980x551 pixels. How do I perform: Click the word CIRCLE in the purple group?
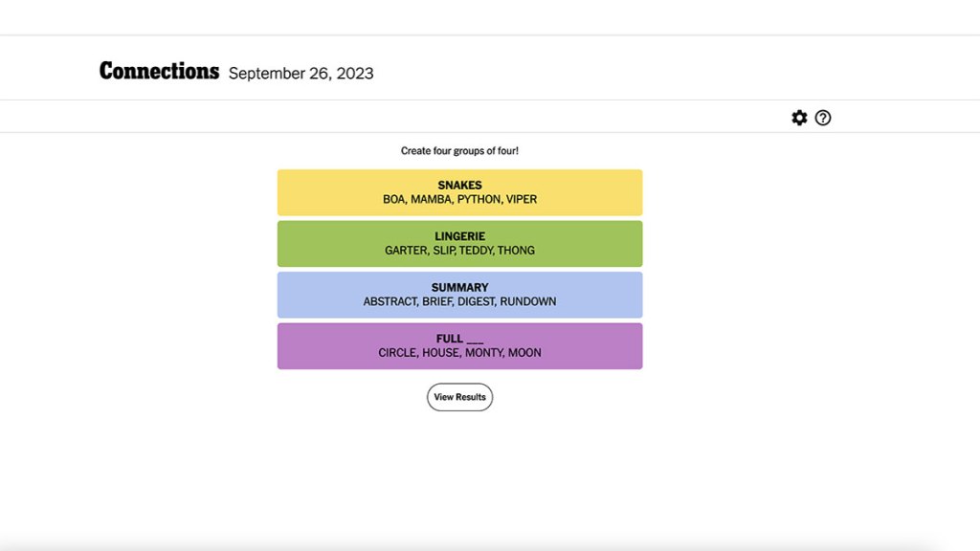click(397, 353)
